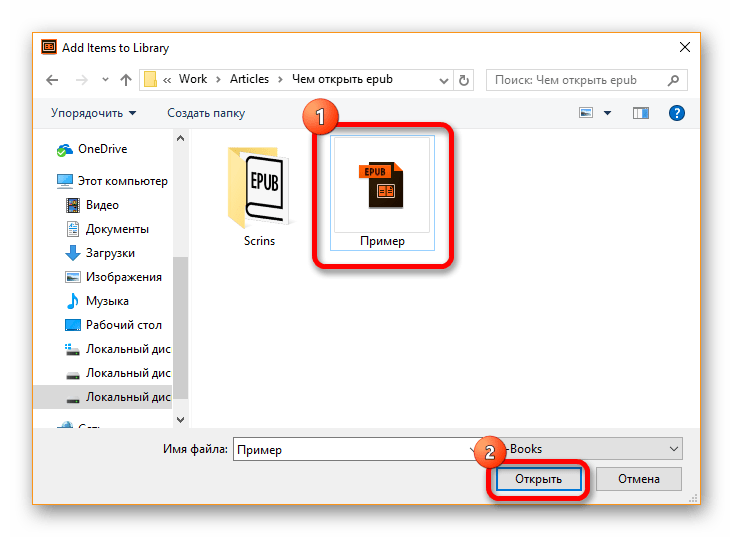Click the search field 'Поиск: Чем открыть epub'
Screen dimensions: 733x537
coord(587,80)
